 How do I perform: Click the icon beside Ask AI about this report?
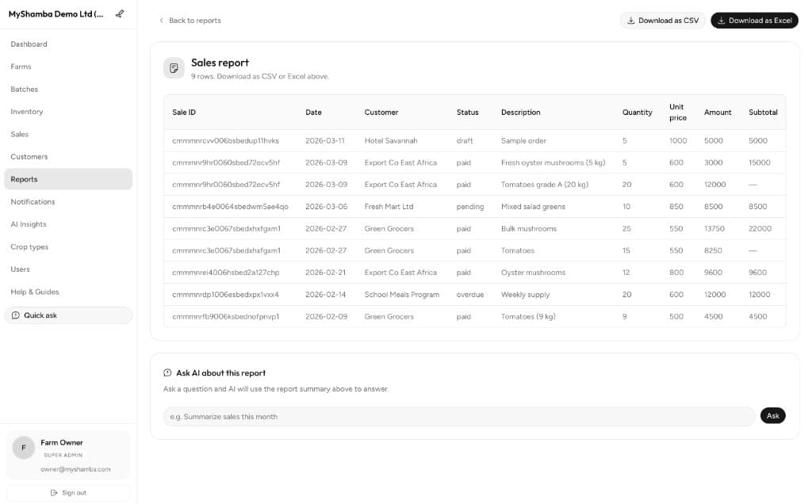167,372
